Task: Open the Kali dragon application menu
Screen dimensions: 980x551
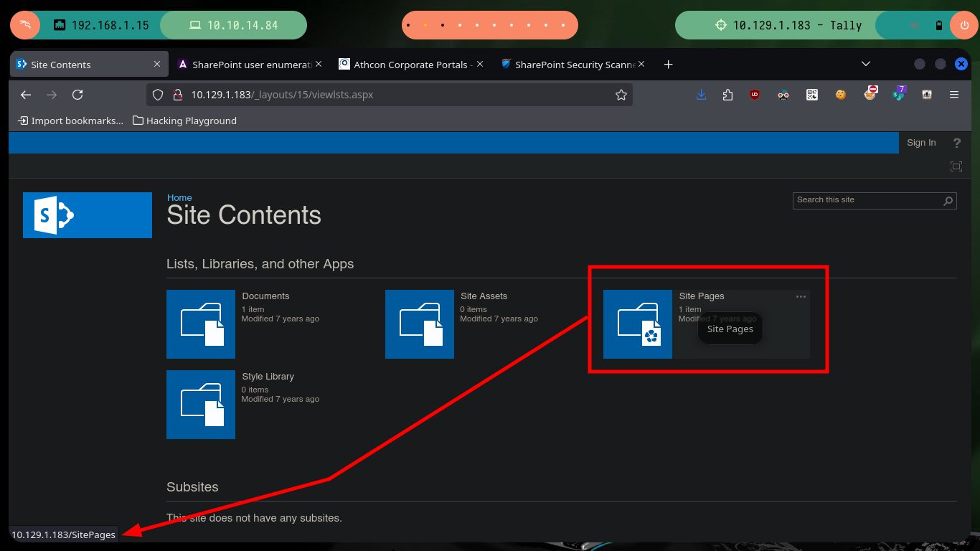Action: (25, 25)
